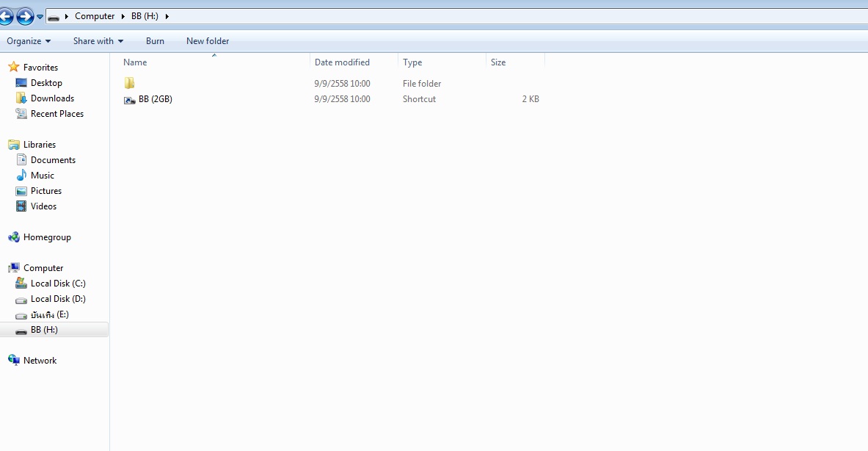Viewport: 868px width, 451px height.
Task: Click the Documents library icon
Action: pos(21,160)
